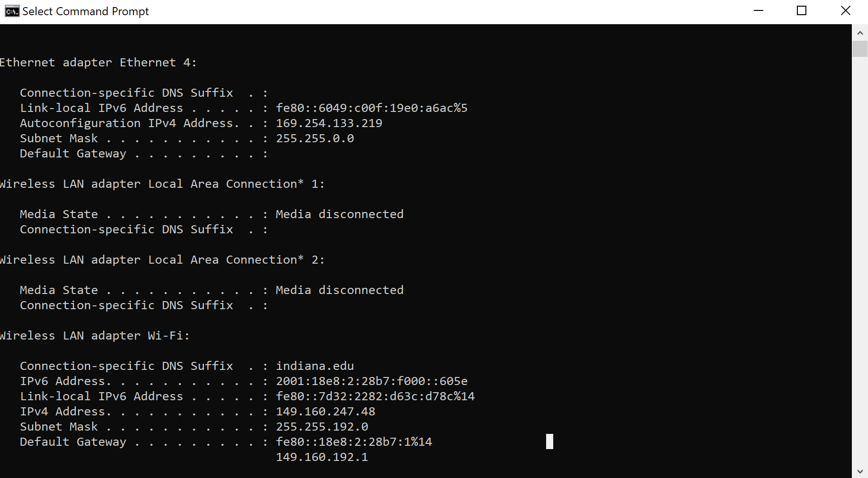Click the Ethernet link-local address fe80::6049:c00f:19e0:a6ac%5
This screenshot has width=868, height=478.
click(x=372, y=108)
